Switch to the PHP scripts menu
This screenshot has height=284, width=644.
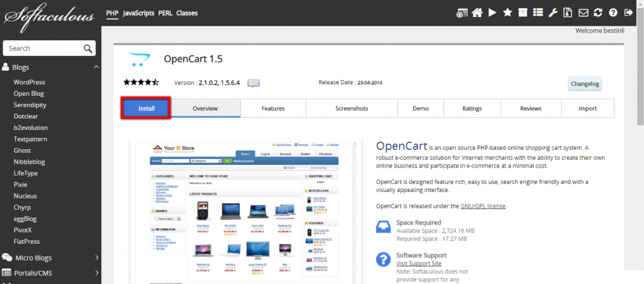coord(112,13)
